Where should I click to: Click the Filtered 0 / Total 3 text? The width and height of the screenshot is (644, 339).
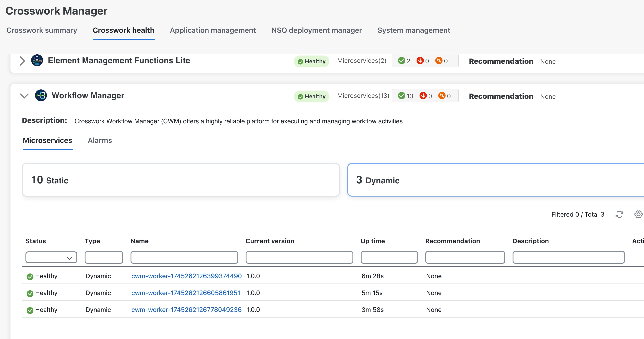[x=578, y=214]
